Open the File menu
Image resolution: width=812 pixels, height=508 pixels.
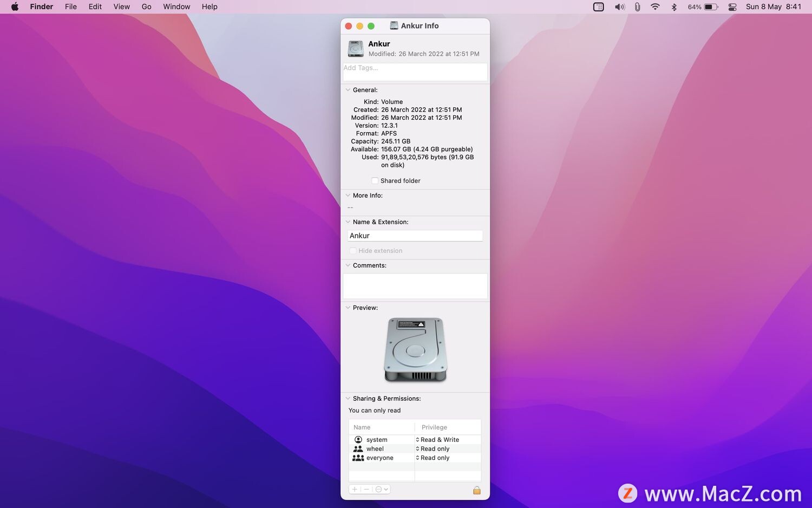coord(71,6)
